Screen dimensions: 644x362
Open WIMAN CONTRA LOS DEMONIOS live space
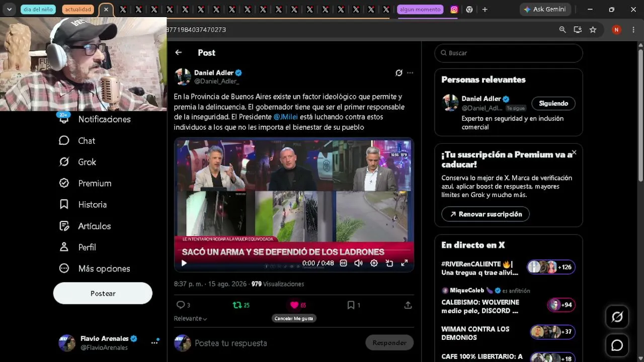[x=508, y=333]
